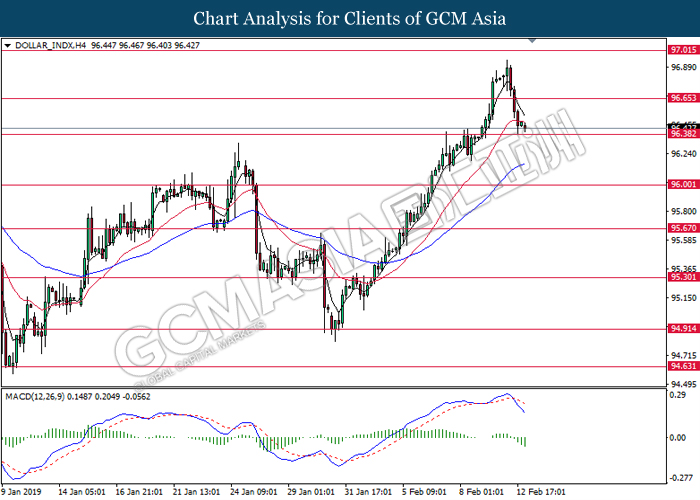
Task: Click the 5 Feb 09:01 time label
Action: click(424, 492)
